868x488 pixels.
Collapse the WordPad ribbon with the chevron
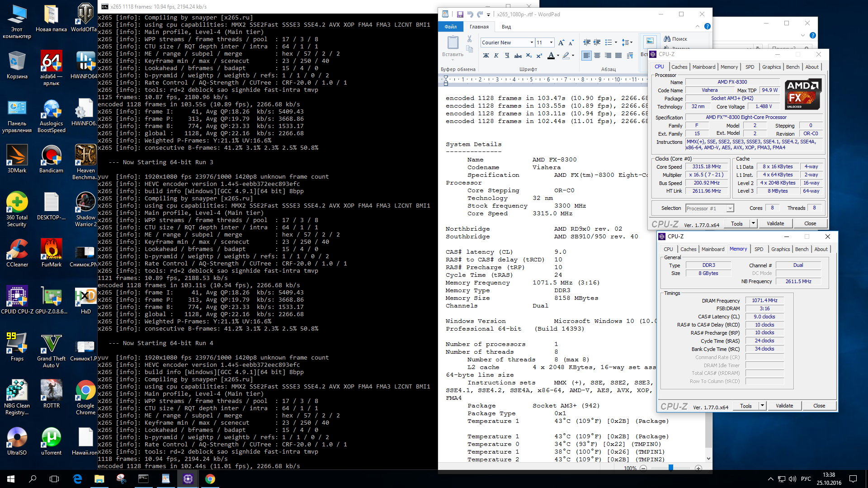pyautogui.click(x=698, y=26)
